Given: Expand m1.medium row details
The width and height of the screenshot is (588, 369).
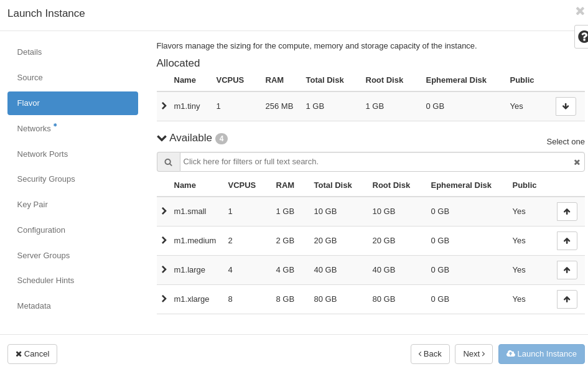Looking at the screenshot, I should coord(164,240).
